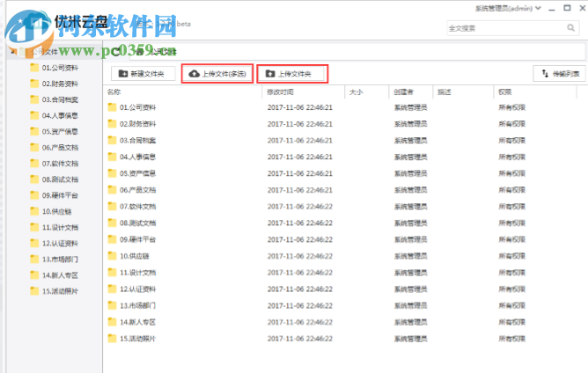Click the 描述 column header

tap(445, 91)
